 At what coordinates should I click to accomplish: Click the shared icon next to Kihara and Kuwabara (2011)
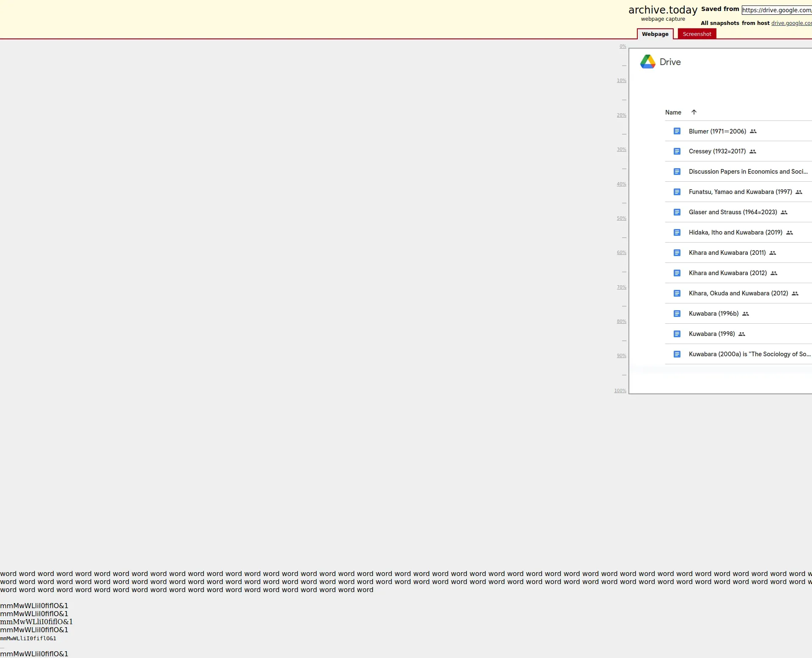(772, 253)
